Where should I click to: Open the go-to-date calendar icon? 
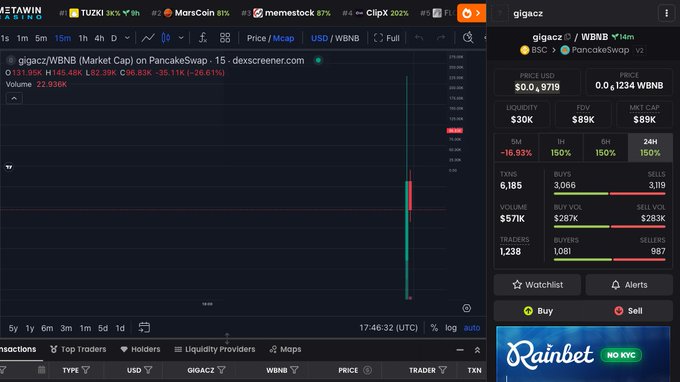pyautogui.click(x=144, y=328)
